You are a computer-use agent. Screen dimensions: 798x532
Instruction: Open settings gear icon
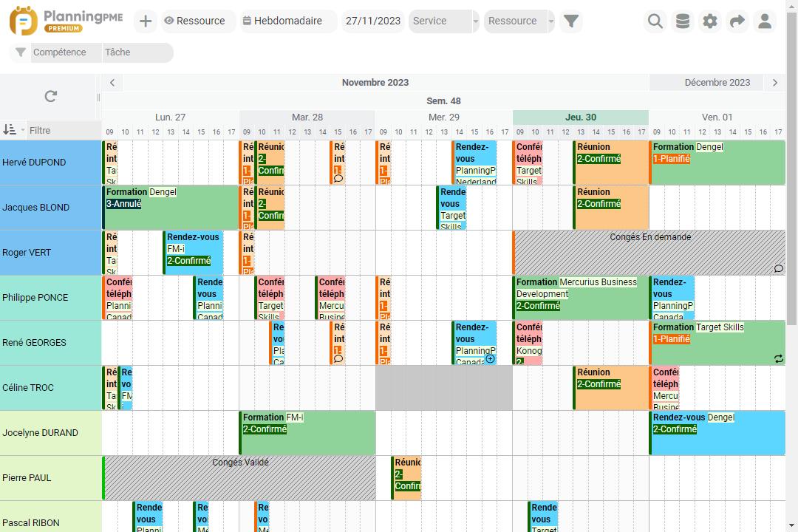[x=710, y=21]
